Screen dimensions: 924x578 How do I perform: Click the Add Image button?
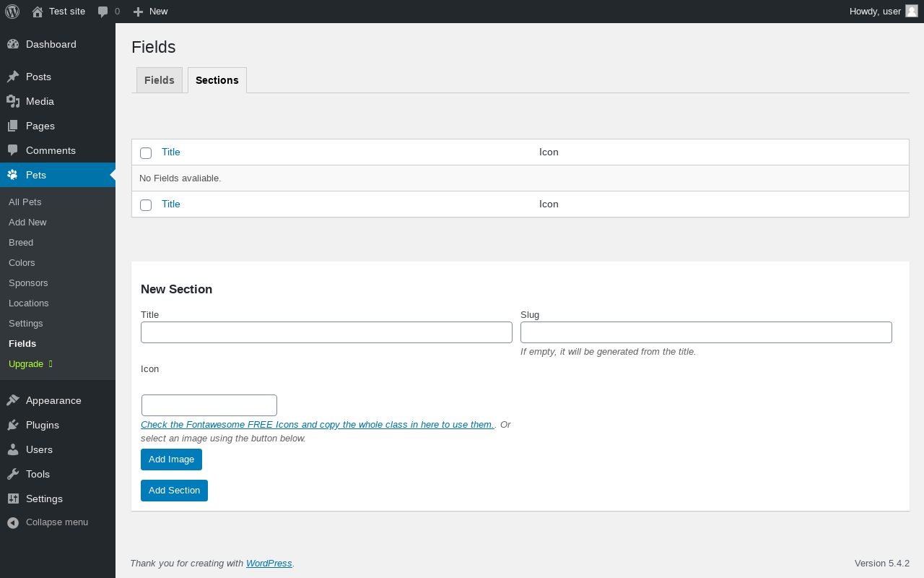(171, 460)
